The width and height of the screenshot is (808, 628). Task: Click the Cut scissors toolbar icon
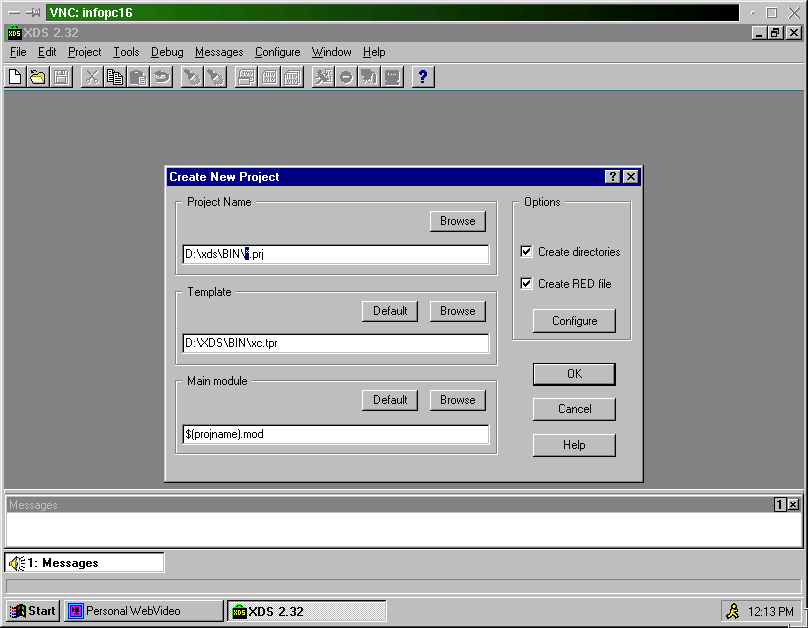pyautogui.click(x=92, y=77)
